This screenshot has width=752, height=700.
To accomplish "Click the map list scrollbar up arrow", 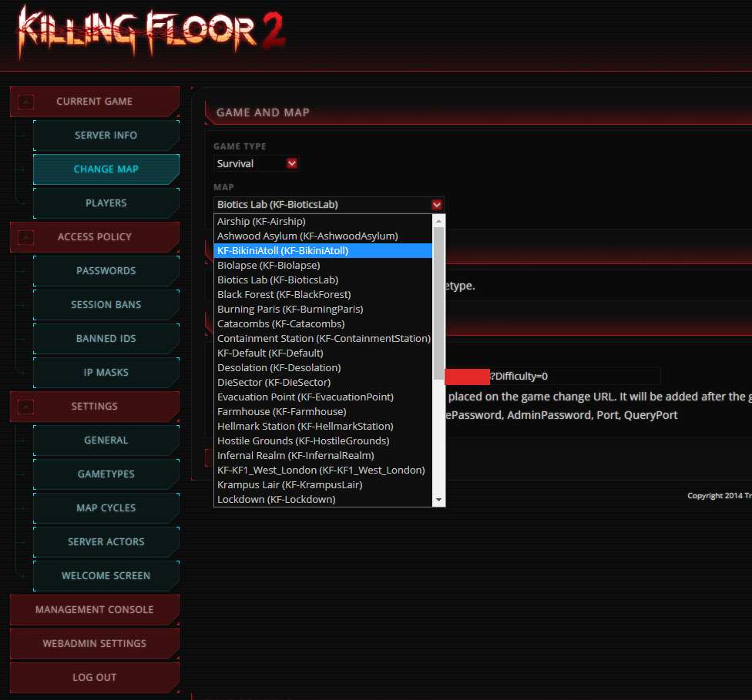I will pos(438,221).
